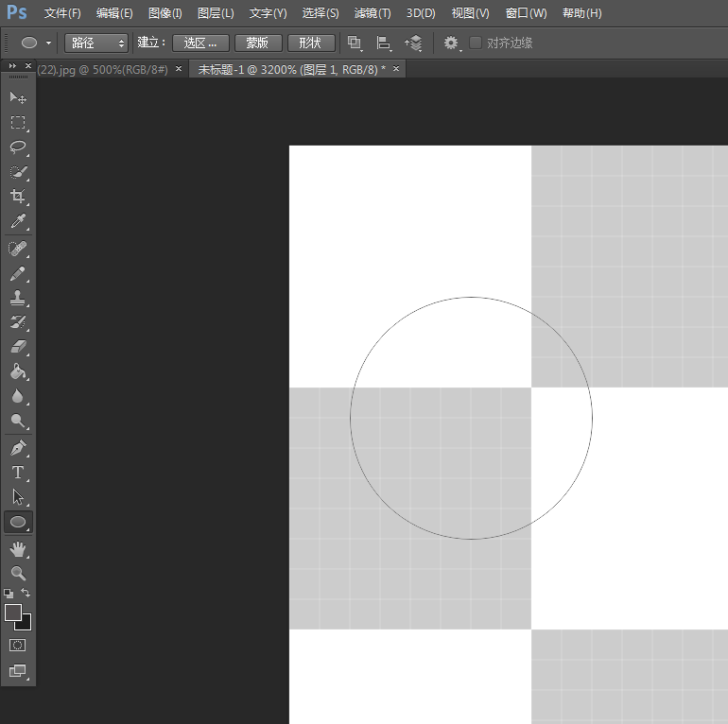This screenshot has height=724, width=728.
Task: Switch to the 未标题-1 document tab
Action: (291, 70)
